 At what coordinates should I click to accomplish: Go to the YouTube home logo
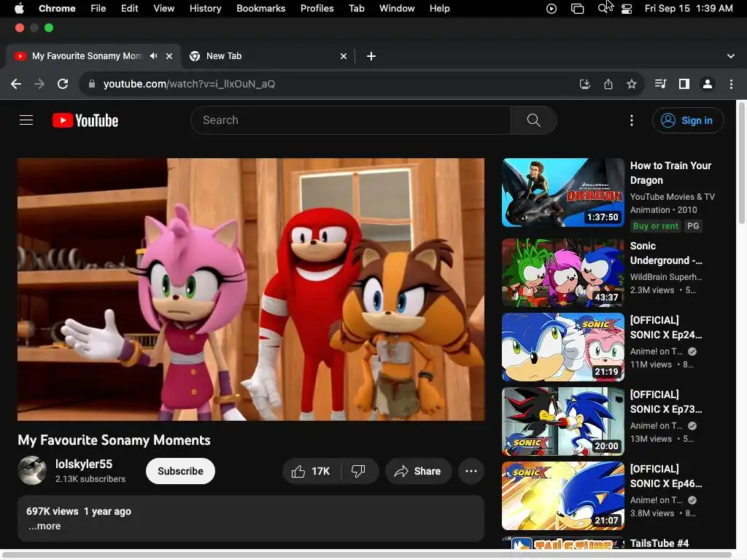(85, 120)
